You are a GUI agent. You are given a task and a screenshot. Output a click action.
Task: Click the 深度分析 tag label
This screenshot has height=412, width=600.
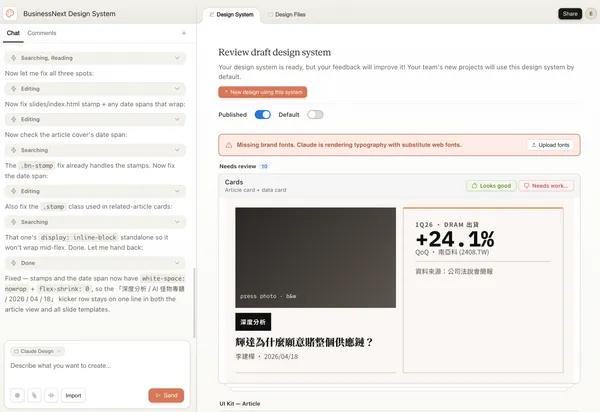click(x=253, y=322)
